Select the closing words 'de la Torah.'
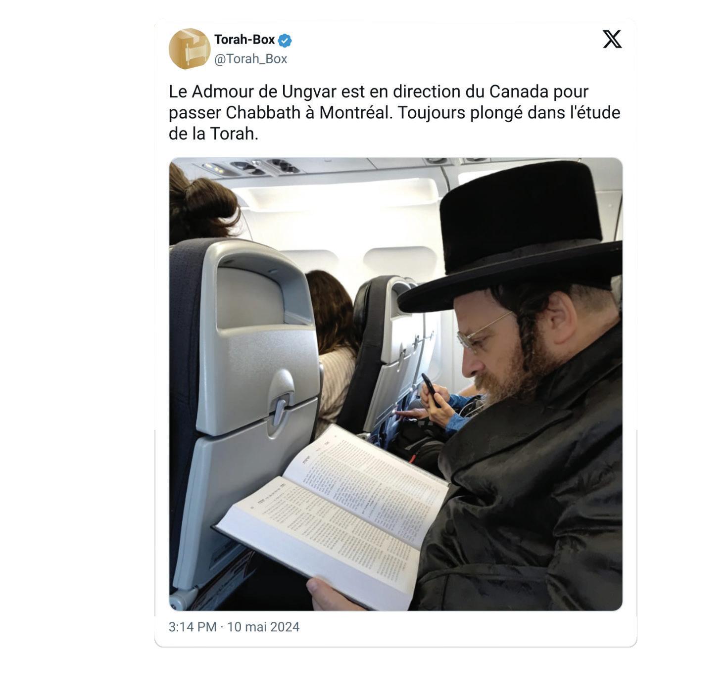The height and width of the screenshot is (700, 728). point(214,134)
